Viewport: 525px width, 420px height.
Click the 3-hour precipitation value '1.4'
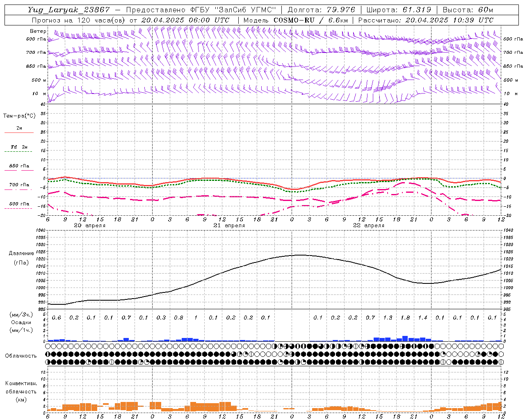coord(422,318)
